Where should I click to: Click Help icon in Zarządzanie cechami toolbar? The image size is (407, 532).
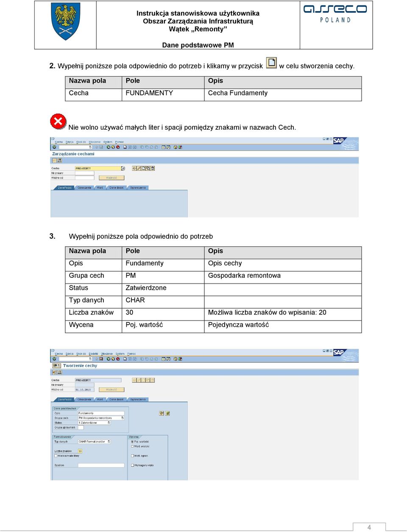[176, 147]
